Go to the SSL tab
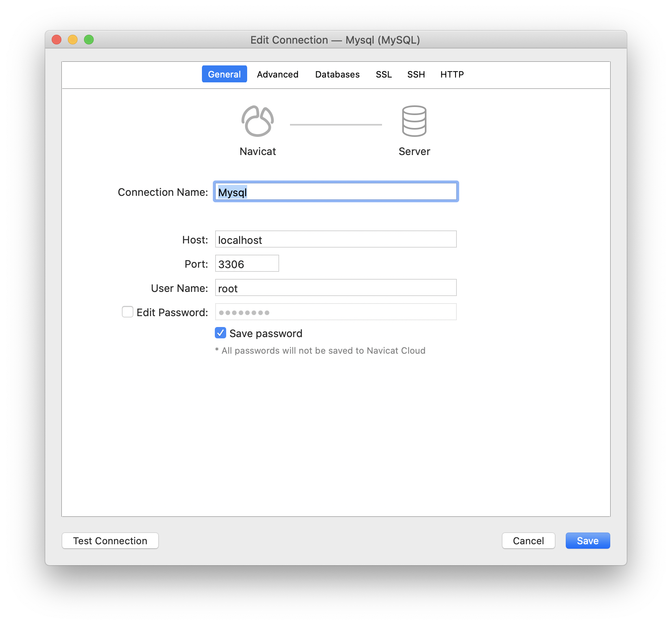This screenshot has height=625, width=672. 384,74
